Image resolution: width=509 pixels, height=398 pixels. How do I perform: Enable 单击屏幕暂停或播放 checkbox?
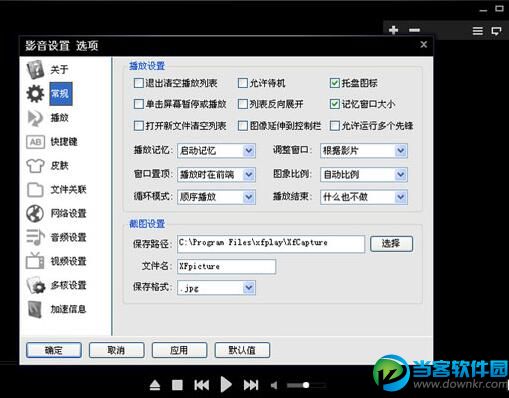tap(138, 104)
